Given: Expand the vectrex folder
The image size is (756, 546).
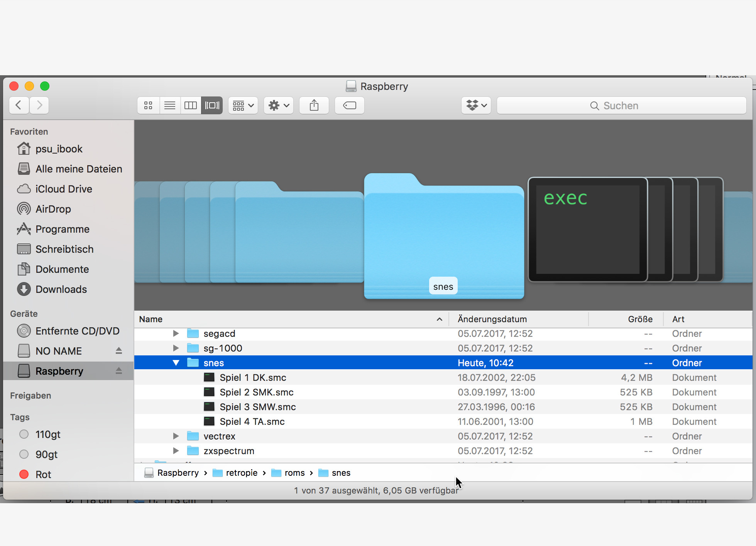Looking at the screenshot, I should 176,436.
